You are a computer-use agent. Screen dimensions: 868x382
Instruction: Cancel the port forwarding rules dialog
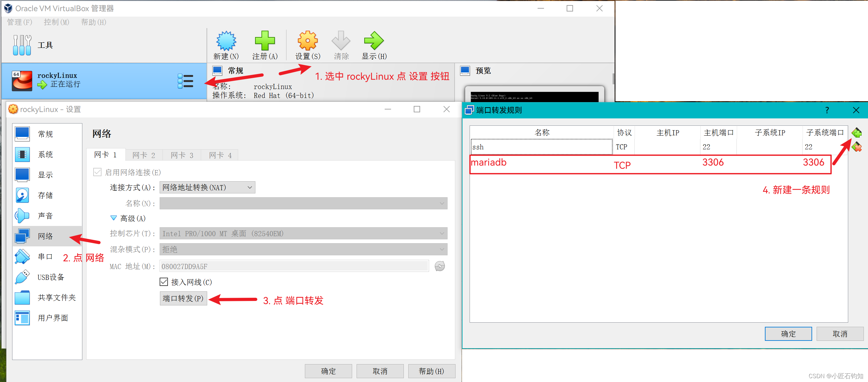click(840, 334)
